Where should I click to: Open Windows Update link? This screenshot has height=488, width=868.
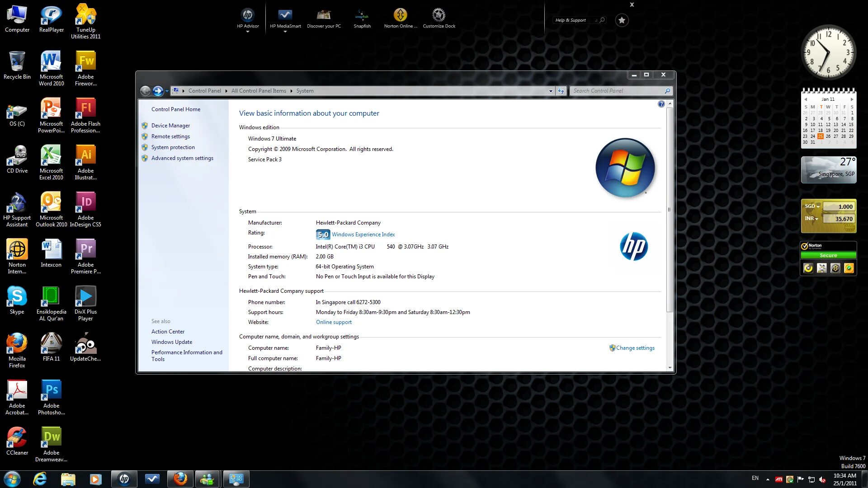(172, 342)
